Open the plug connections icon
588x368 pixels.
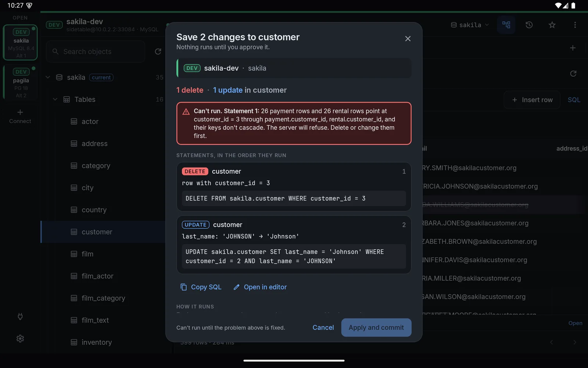coord(20,316)
